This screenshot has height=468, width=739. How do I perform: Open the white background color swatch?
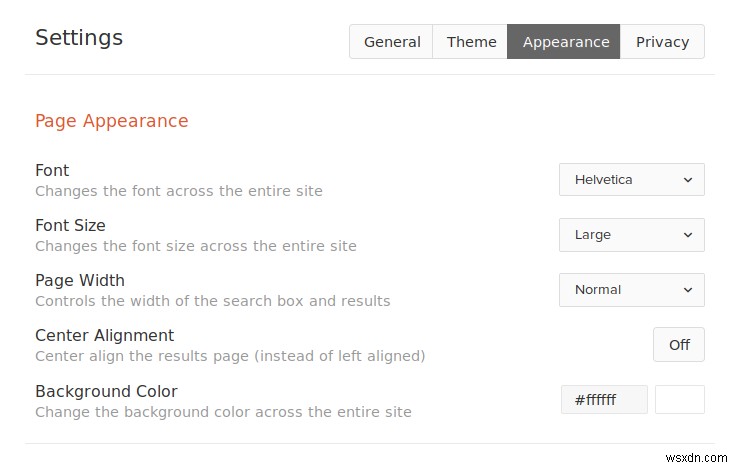[680, 400]
